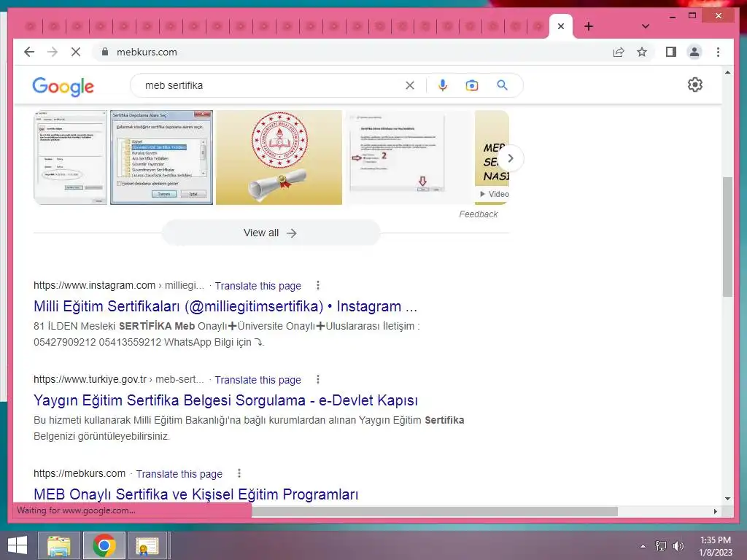Open the Chrome profile avatar
Image resolution: width=747 pixels, height=560 pixels.
(694, 52)
